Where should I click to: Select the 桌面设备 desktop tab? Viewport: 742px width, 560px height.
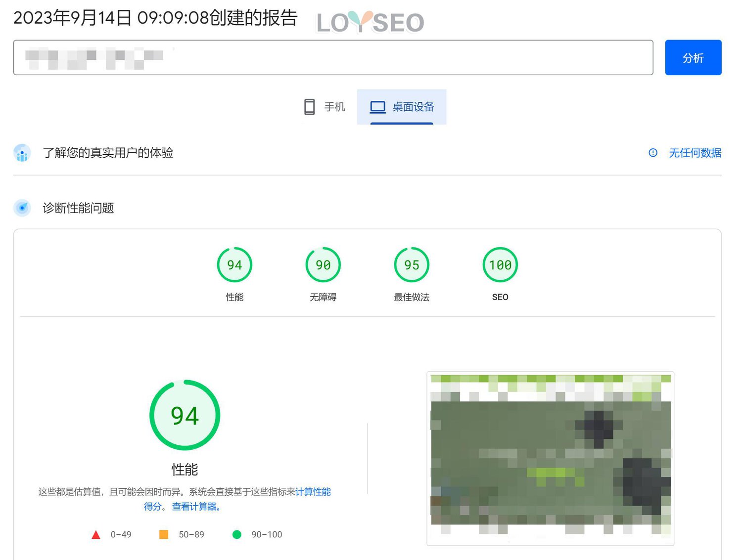pos(402,107)
